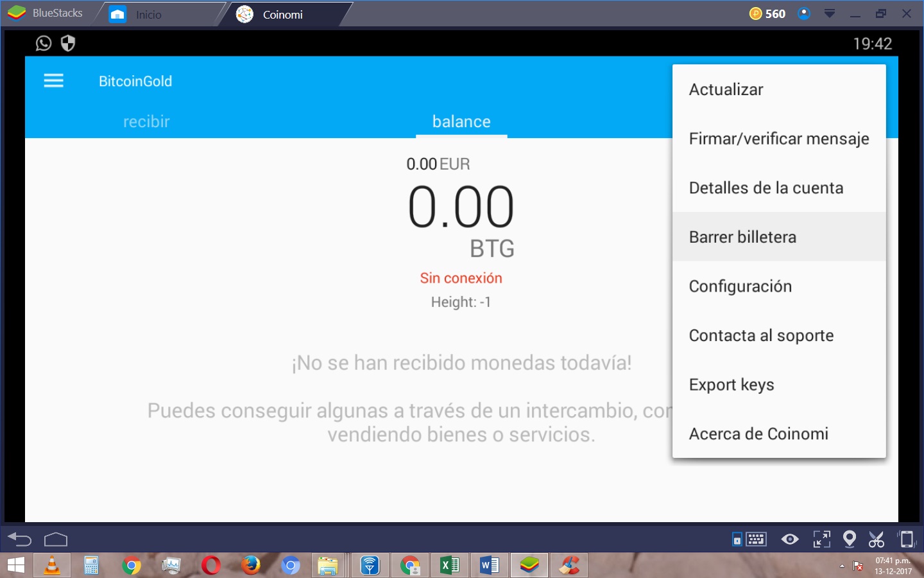The width and height of the screenshot is (924, 578).
Task: Click the BlueStacks taskbar icon
Action: [x=529, y=565]
